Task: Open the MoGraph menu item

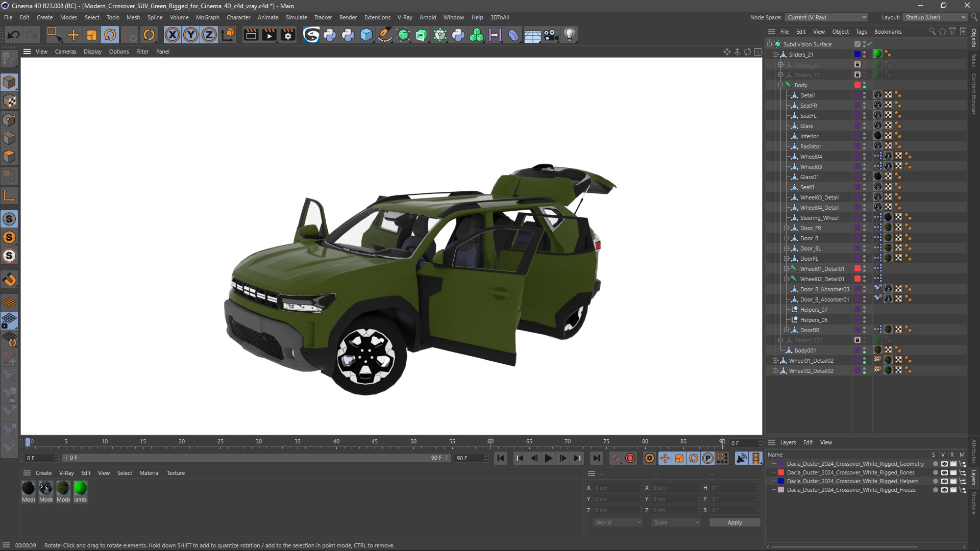Action: click(206, 17)
